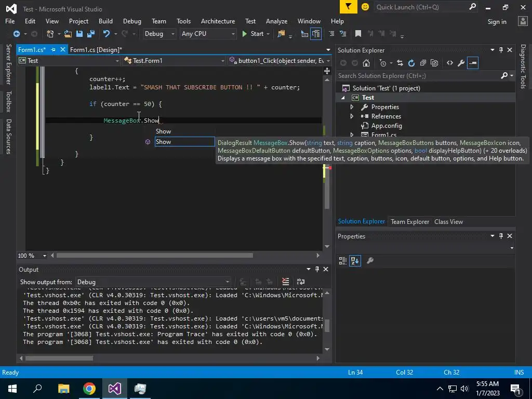Image resolution: width=532 pixels, height=399 pixels.
Task: Switch to the Team Explorer tab
Action: [x=410, y=221]
